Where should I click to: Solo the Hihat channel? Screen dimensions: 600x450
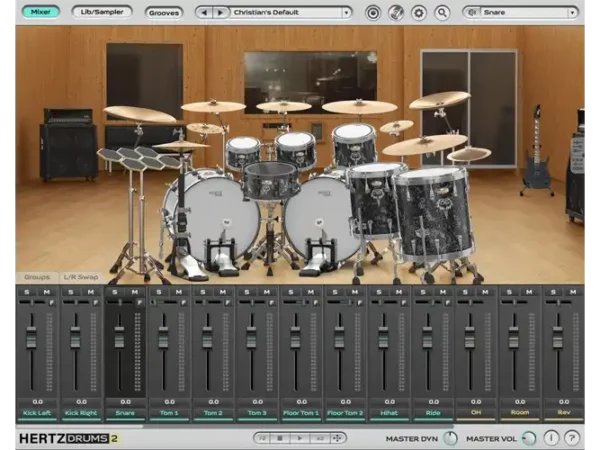pos(379,292)
